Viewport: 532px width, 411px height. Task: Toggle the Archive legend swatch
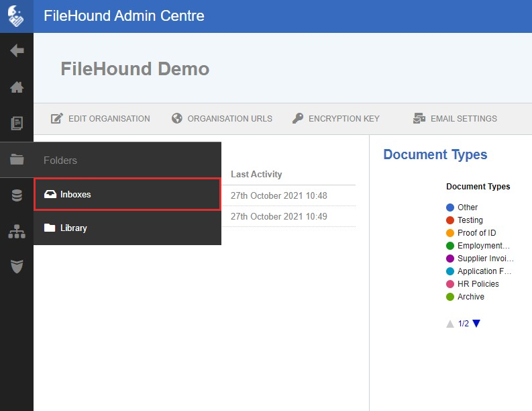click(x=450, y=297)
